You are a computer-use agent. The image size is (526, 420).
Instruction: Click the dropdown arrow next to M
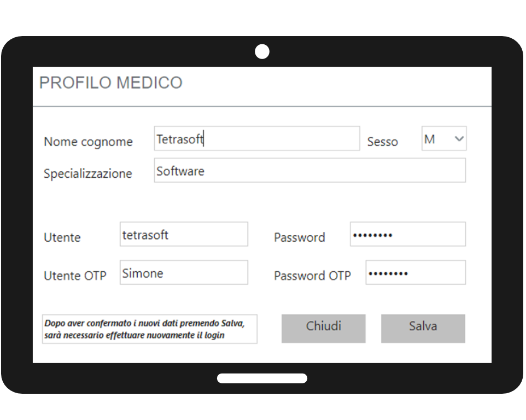pos(459,138)
